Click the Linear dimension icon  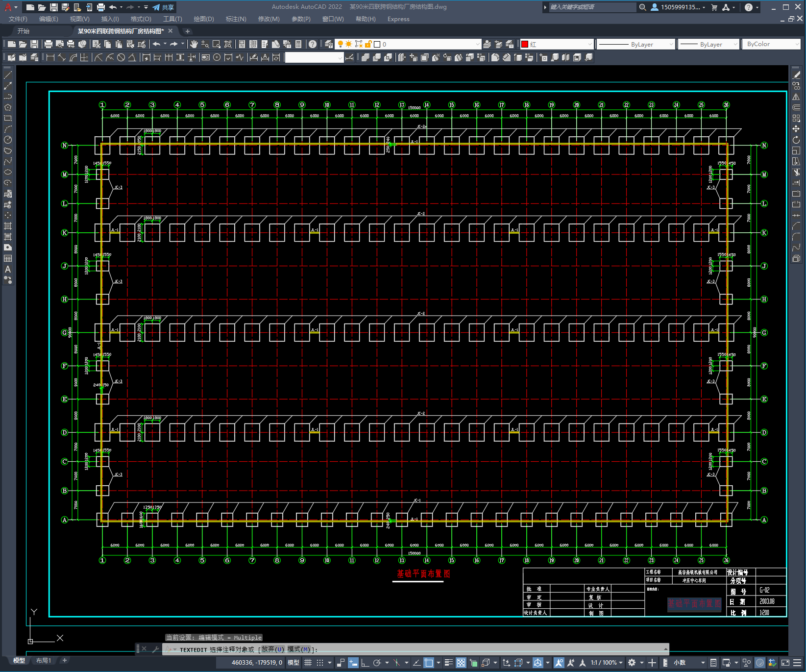coord(50,57)
